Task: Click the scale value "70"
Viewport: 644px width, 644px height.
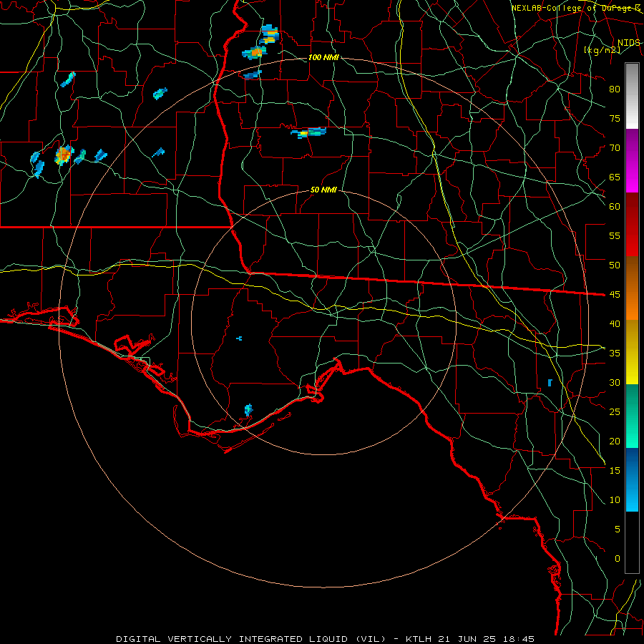Action: tap(615, 148)
